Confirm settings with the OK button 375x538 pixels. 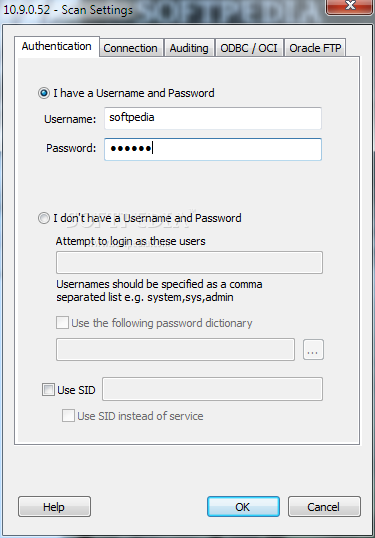(243, 506)
